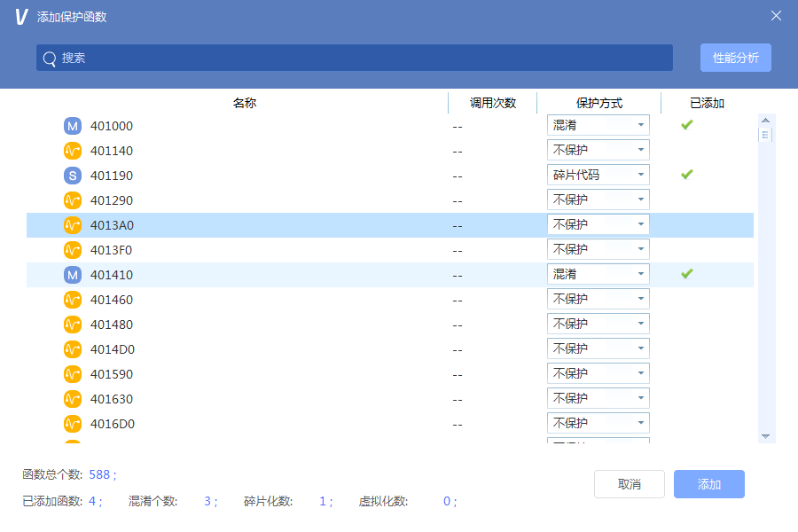Click the M icon beside 401000
The image size is (798, 532).
[x=73, y=126]
